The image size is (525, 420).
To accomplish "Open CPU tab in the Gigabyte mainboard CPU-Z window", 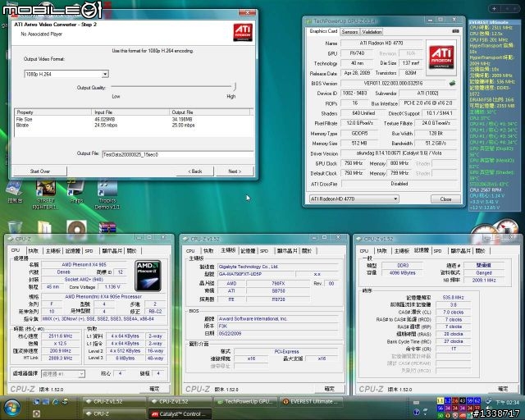I will (190, 250).
